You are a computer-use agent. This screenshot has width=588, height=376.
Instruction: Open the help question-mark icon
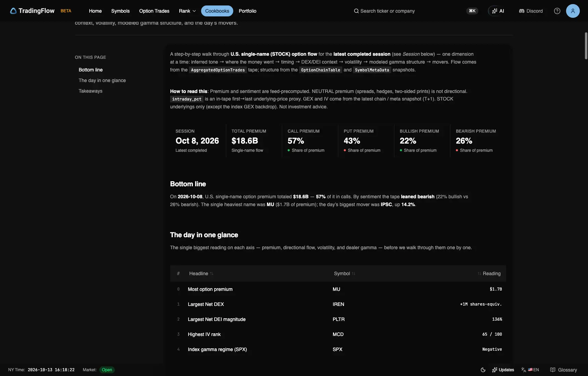(x=557, y=11)
